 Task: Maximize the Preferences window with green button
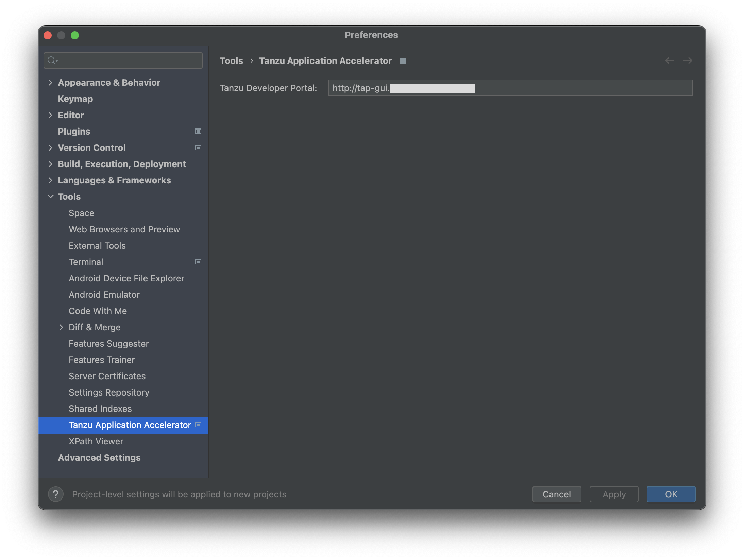pos(75,35)
